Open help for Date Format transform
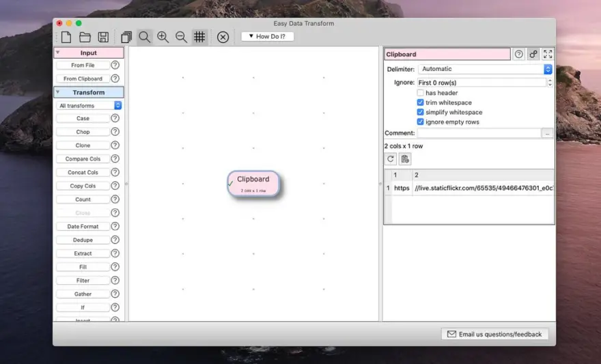601x364 pixels. (115, 227)
